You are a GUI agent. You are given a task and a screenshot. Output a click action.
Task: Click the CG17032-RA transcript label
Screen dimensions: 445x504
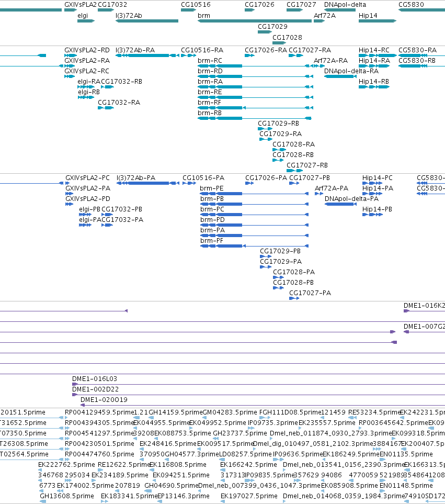(x=119, y=103)
